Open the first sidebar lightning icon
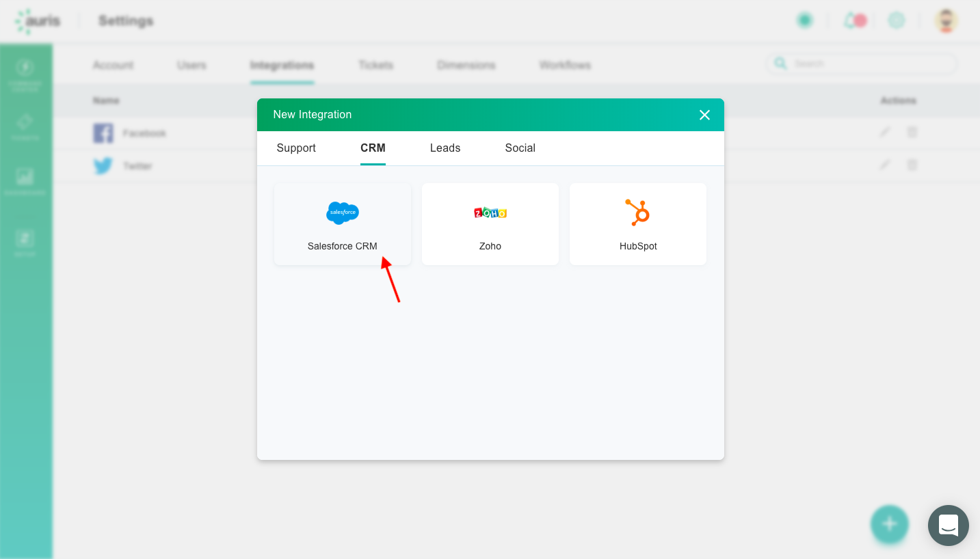This screenshot has height=559, width=980. [25, 68]
